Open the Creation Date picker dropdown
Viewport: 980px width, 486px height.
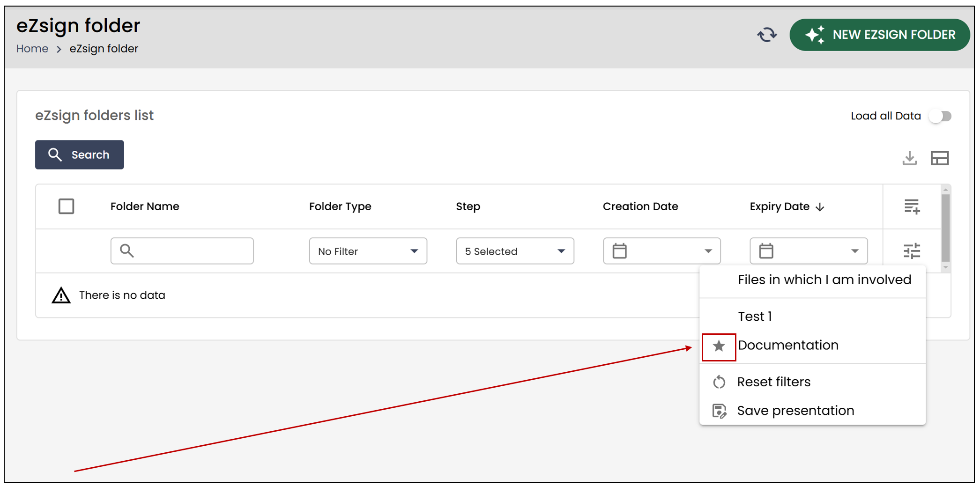(661, 251)
